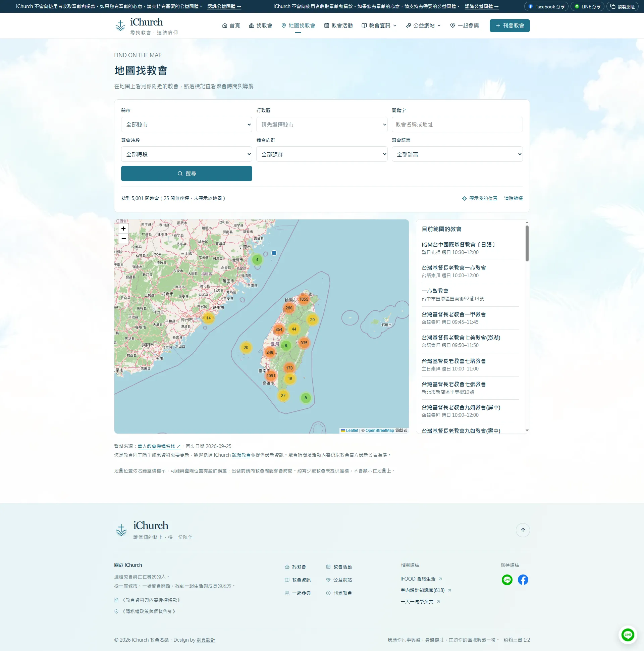Open the 行政區 dropdown
Image resolution: width=644 pixels, height=651 pixels.
point(322,125)
